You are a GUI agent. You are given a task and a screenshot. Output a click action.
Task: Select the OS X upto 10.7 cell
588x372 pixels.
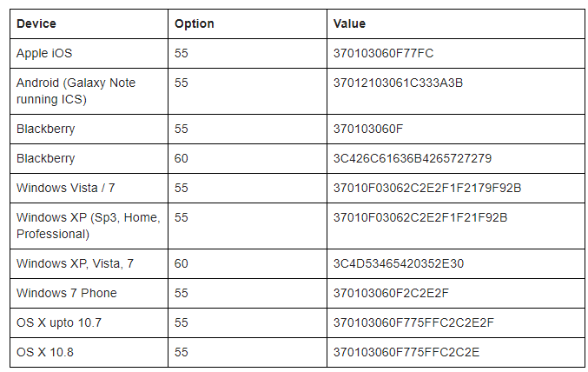pyautogui.click(x=59, y=322)
